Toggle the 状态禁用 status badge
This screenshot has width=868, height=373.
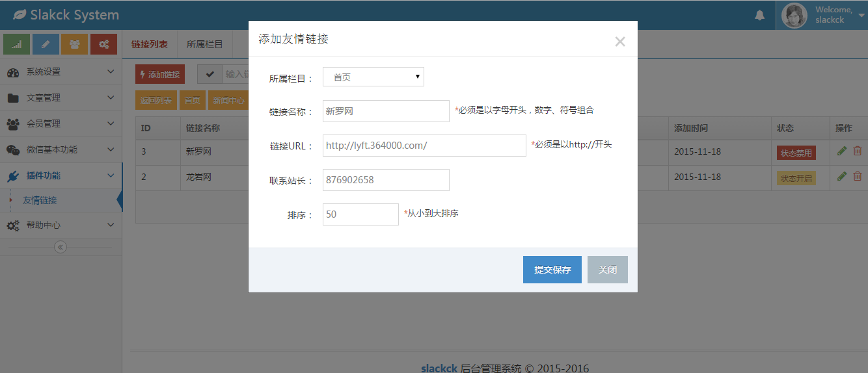pos(796,153)
